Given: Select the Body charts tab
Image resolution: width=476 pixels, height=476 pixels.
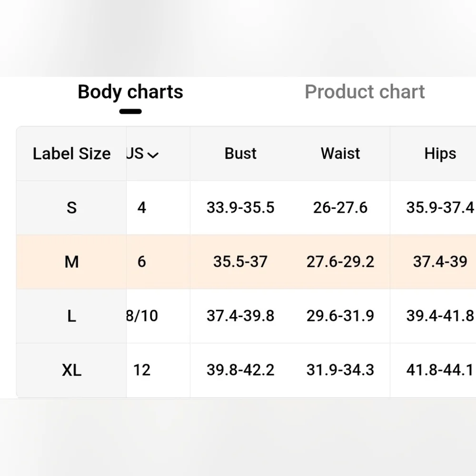Looking at the screenshot, I should (x=130, y=92).
